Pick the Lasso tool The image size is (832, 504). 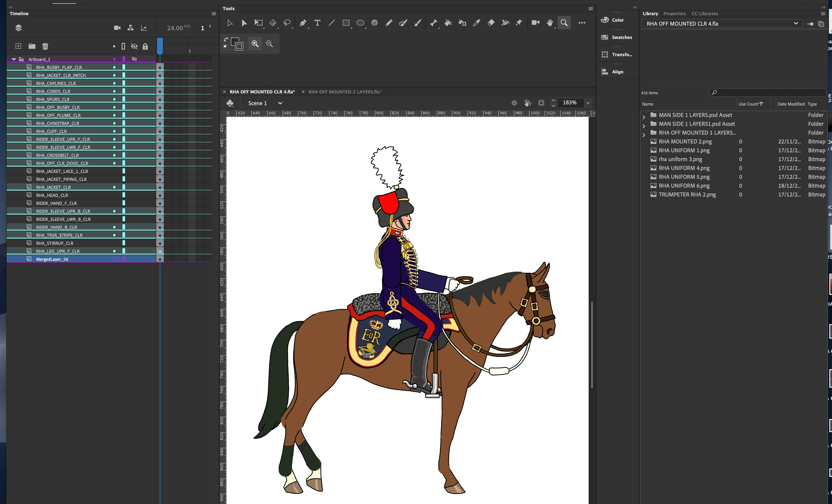point(287,23)
